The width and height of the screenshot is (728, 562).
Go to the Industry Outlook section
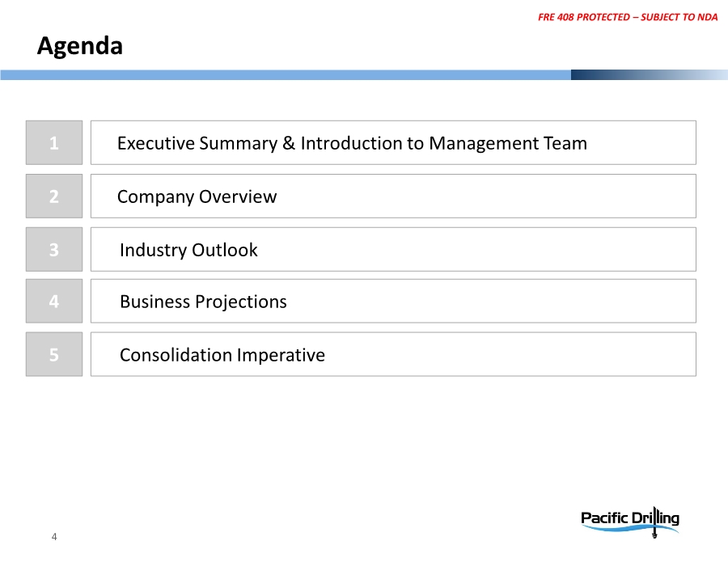tap(188, 250)
